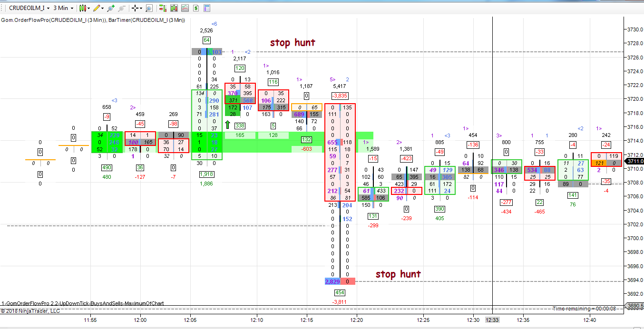
Task: Click the 3694.0 price axis label
Action: (x=634, y=280)
